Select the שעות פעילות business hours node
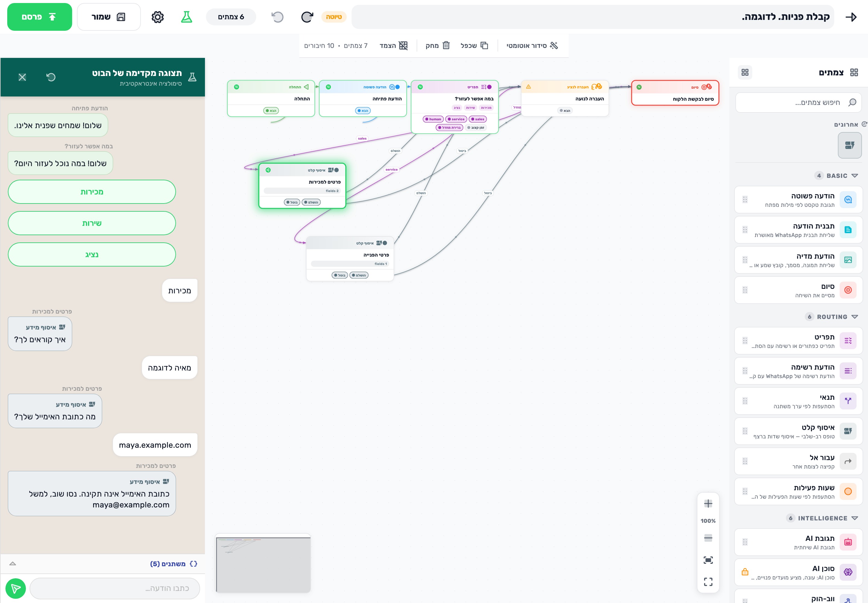 click(798, 491)
